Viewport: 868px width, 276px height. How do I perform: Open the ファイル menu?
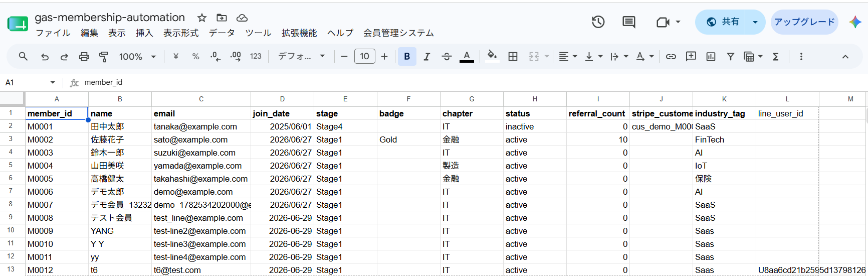tap(53, 33)
